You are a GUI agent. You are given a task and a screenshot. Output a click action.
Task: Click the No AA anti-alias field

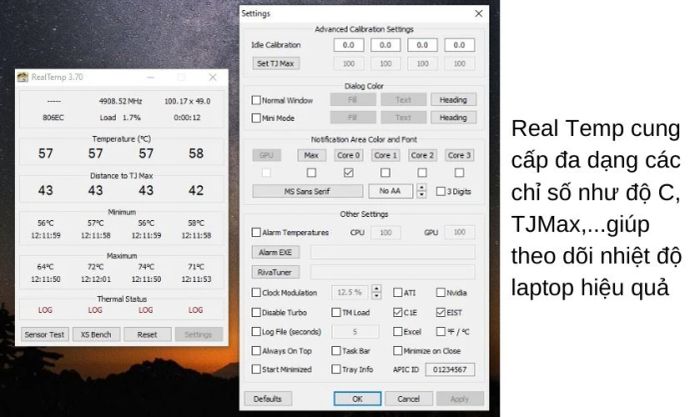(x=390, y=191)
